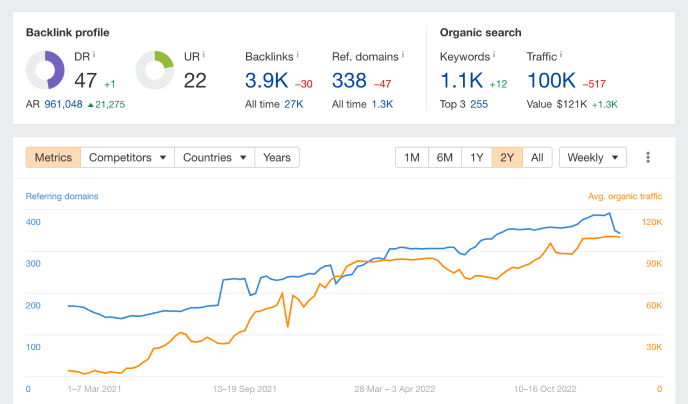
Task: Toggle the Years chart view
Action: tap(277, 158)
